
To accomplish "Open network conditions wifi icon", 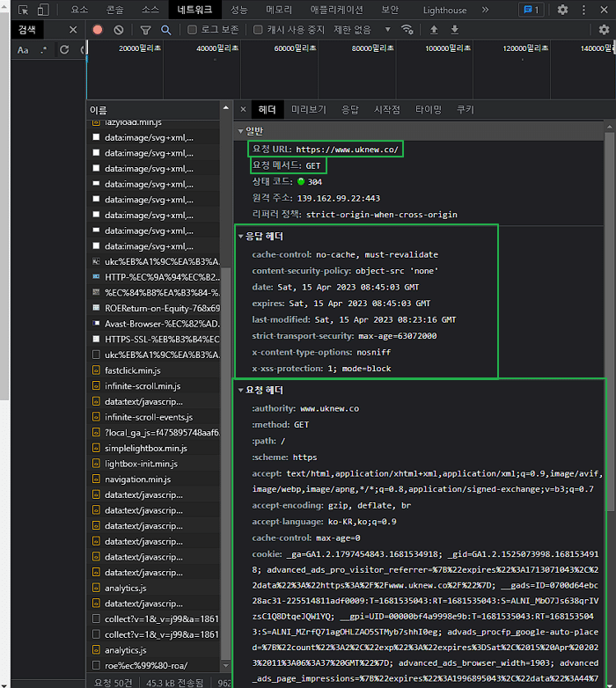I will click(407, 30).
